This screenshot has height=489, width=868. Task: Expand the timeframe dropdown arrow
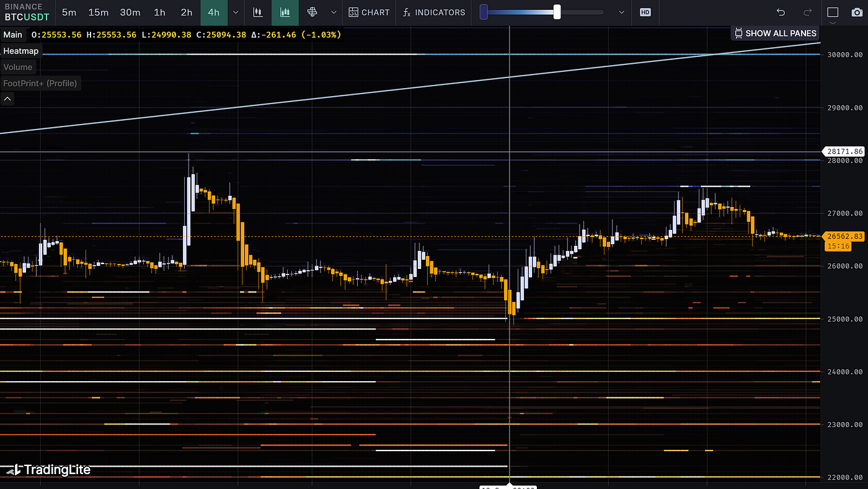pos(235,12)
